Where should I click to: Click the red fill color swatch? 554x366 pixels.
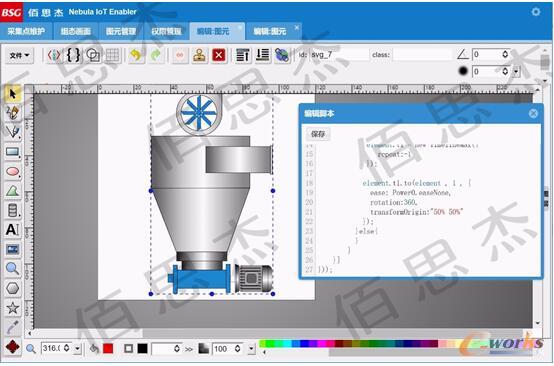(108, 349)
